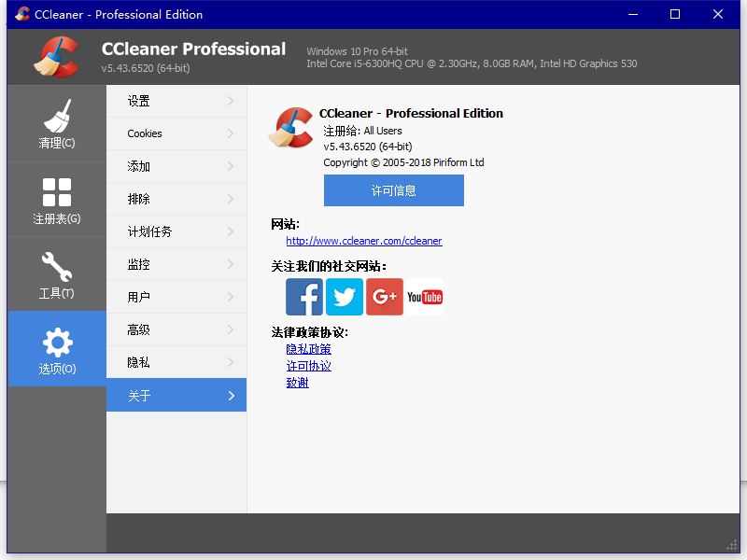This screenshot has width=747, height=560.
Task: Minimize the CCleaner window
Action: [x=633, y=14]
